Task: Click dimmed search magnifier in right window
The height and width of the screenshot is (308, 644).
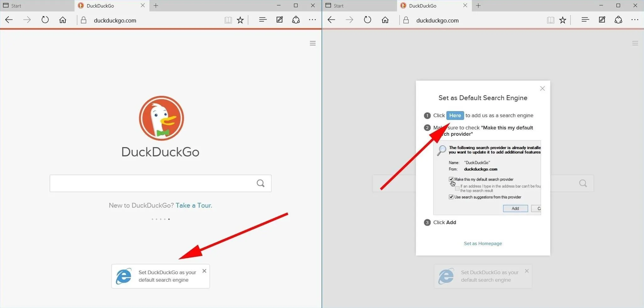Action: [x=583, y=183]
